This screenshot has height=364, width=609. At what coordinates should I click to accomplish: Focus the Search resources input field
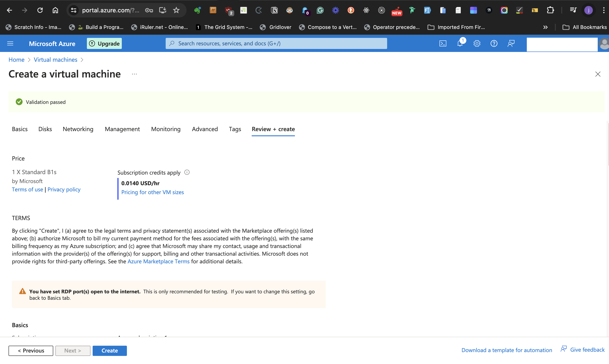pyautogui.click(x=276, y=43)
